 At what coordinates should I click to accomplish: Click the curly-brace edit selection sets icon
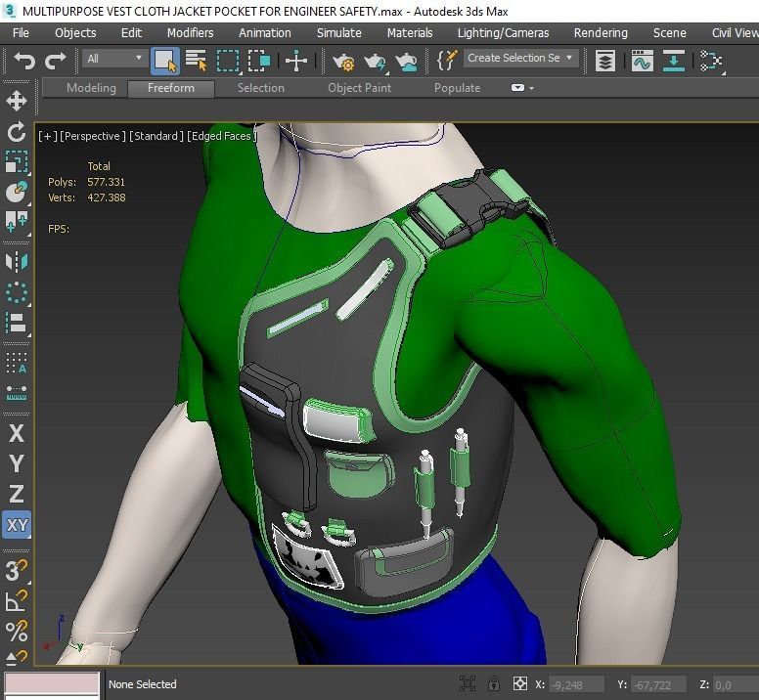coord(446,61)
